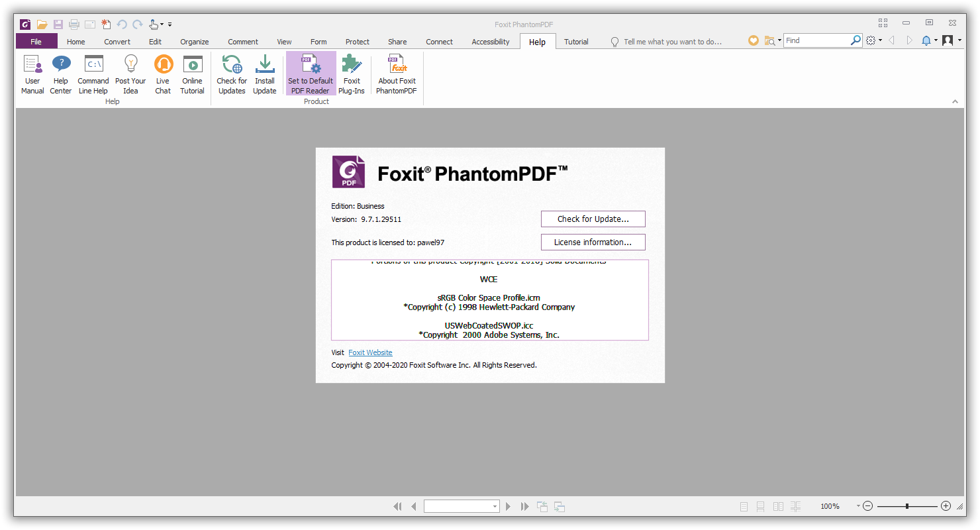Click License information button

coord(593,242)
